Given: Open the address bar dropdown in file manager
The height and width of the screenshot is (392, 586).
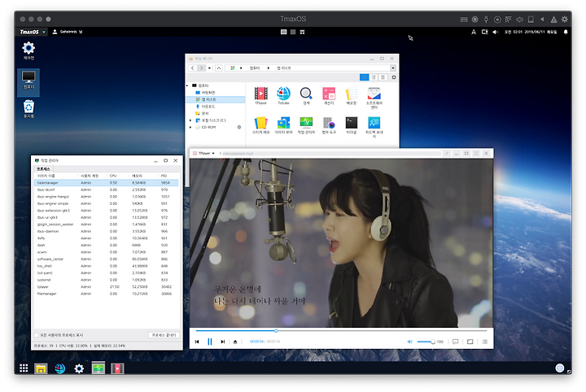Looking at the screenshot, I should (393, 68).
